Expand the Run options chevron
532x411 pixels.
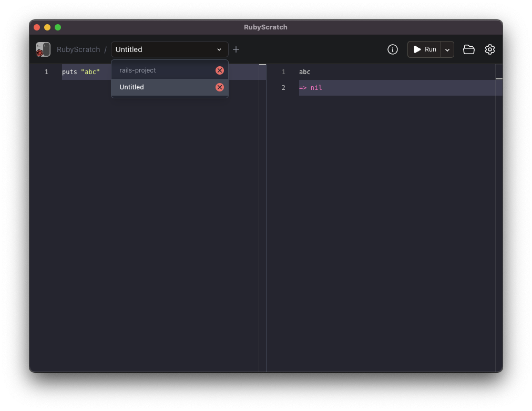coord(447,49)
